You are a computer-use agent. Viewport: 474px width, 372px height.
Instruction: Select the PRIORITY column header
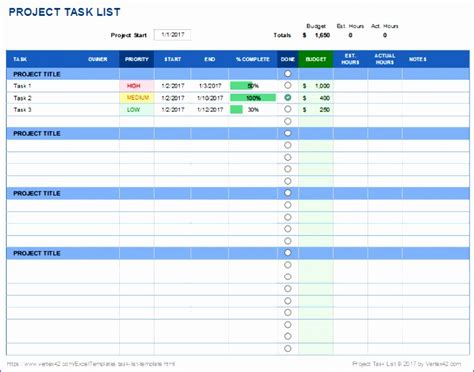[137, 59]
